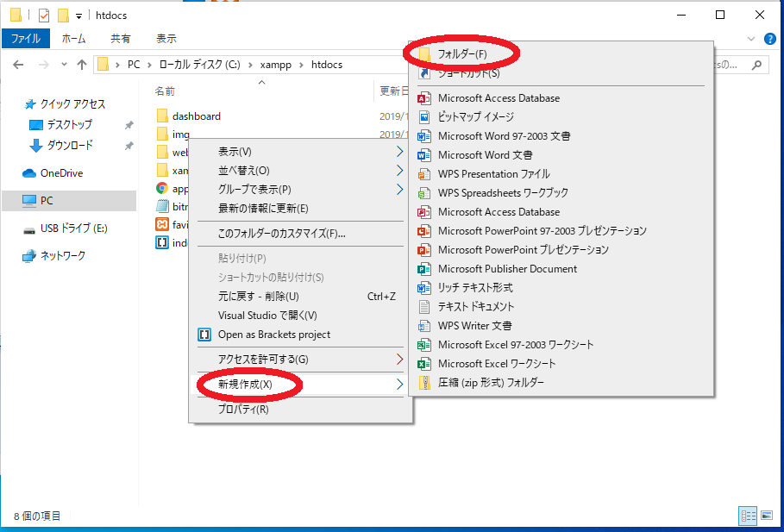
Task: Click the Chrome icon in file list
Action: coord(162,189)
